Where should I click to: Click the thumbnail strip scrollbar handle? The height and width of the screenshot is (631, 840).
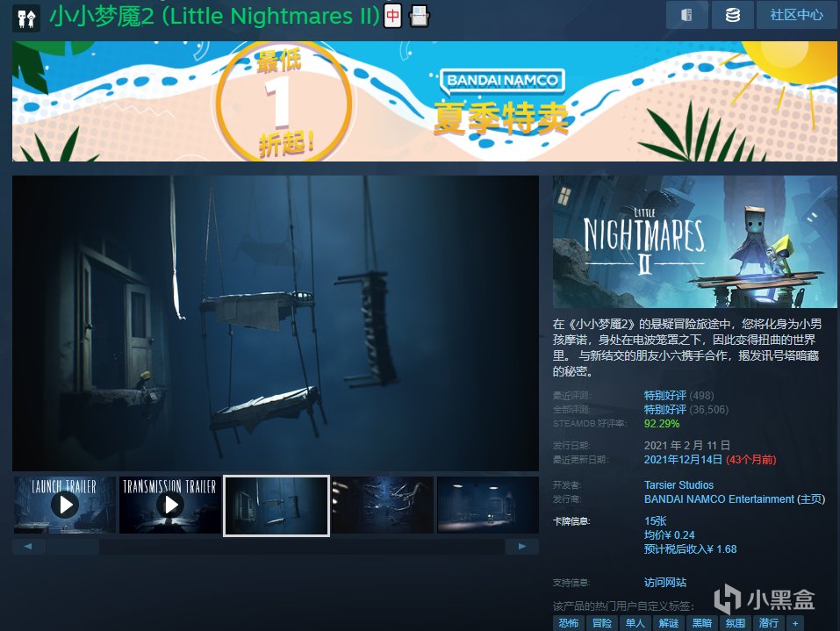(73, 547)
